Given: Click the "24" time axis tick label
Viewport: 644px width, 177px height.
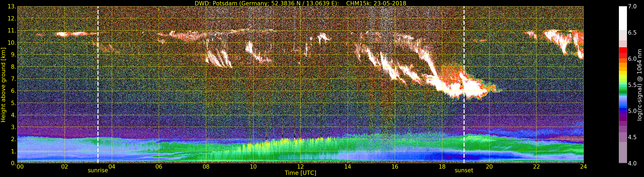Looking at the screenshot, I should tap(583, 166).
